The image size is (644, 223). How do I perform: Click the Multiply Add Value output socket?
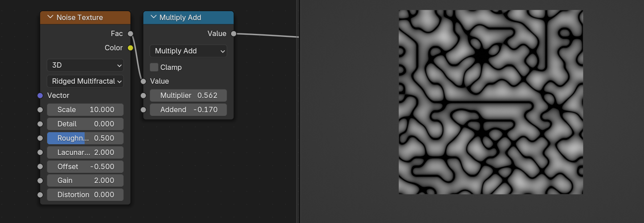tap(233, 33)
